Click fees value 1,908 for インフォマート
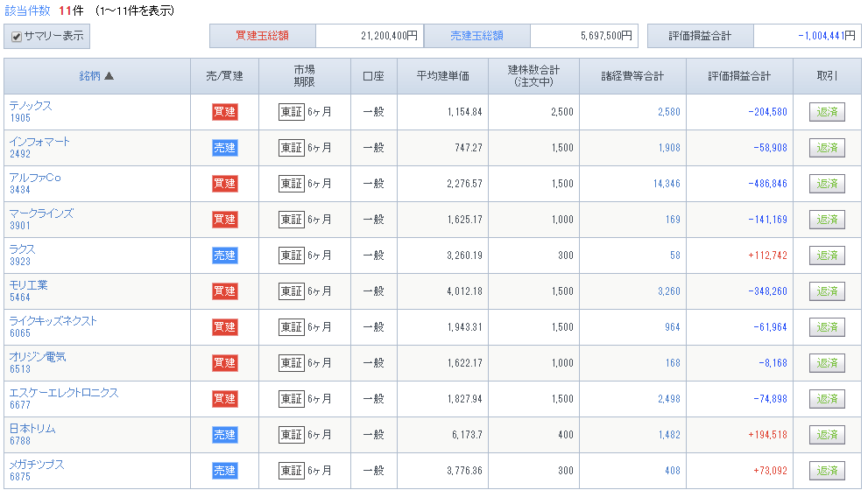 tap(668, 148)
